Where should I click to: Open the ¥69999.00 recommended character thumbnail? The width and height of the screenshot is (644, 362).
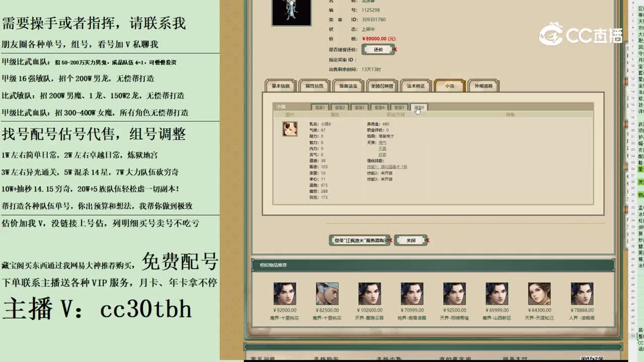point(497,294)
